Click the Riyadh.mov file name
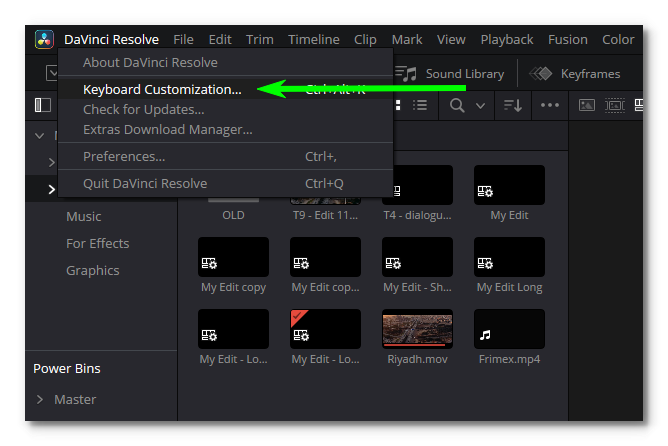 417,359
